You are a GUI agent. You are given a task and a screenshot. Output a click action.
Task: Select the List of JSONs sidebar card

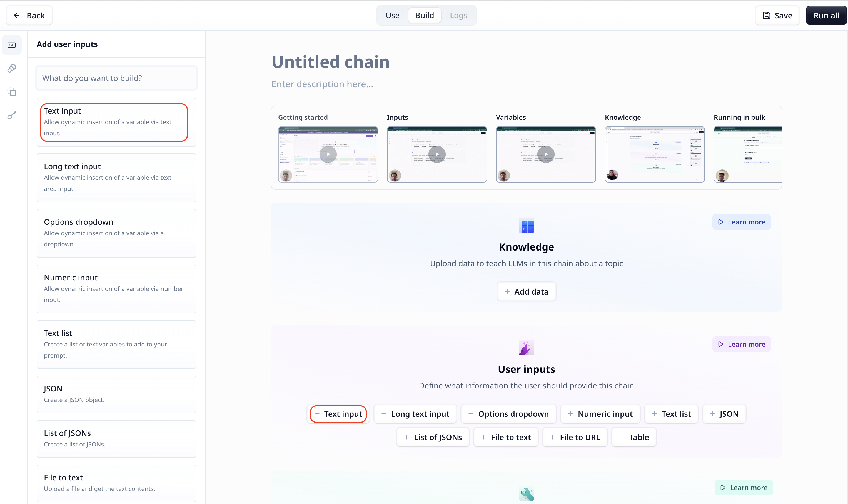tap(116, 439)
